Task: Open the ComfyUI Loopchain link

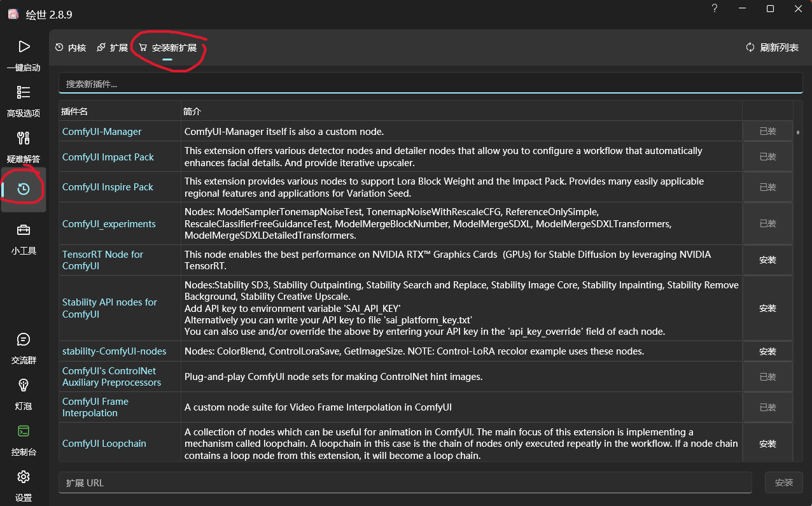Action: pos(104,444)
